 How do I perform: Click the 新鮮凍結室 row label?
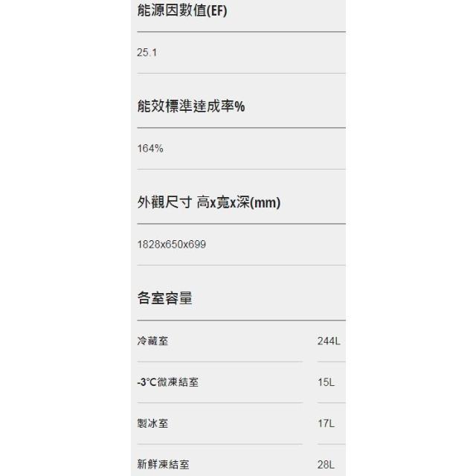(x=163, y=465)
